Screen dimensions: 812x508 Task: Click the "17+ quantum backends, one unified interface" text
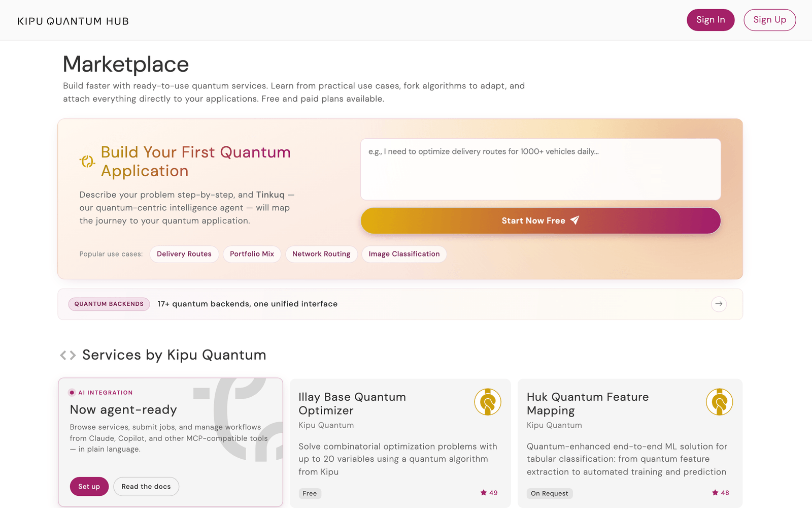click(247, 304)
